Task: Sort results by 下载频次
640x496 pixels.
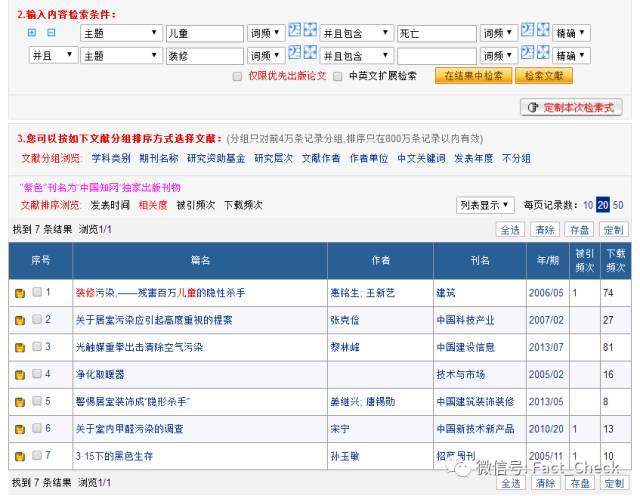Action: (243, 205)
